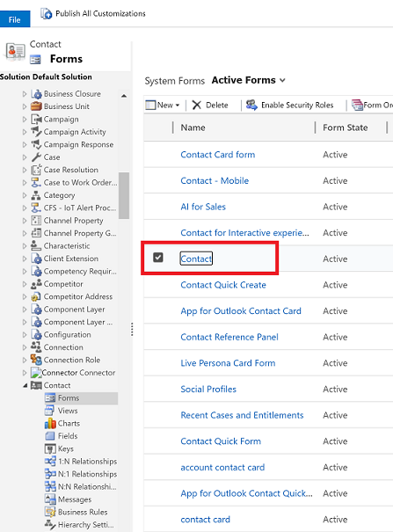This screenshot has width=393, height=532.
Task: Open the AI for Sales form
Action: point(203,207)
